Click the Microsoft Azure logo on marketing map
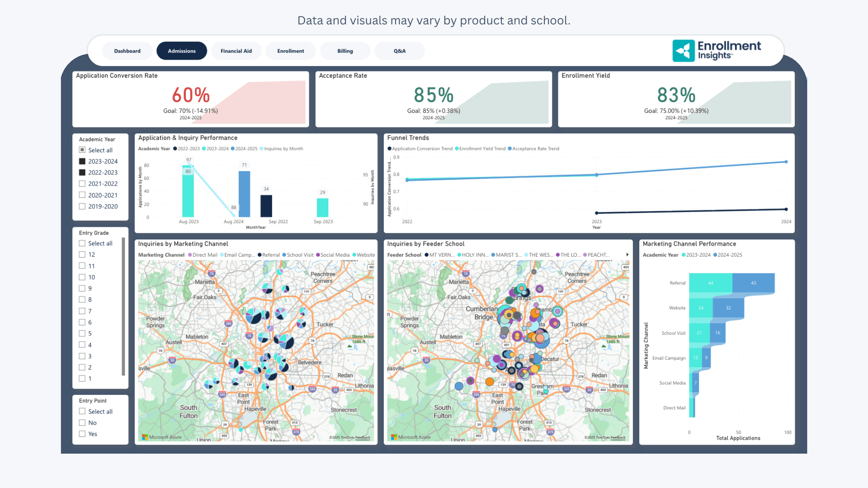The width and height of the screenshot is (868, 488). 145,437
